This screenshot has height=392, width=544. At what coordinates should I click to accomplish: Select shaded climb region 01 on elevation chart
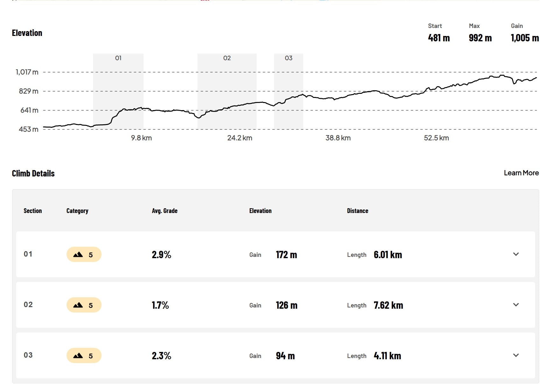pyautogui.click(x=118, y=91)
